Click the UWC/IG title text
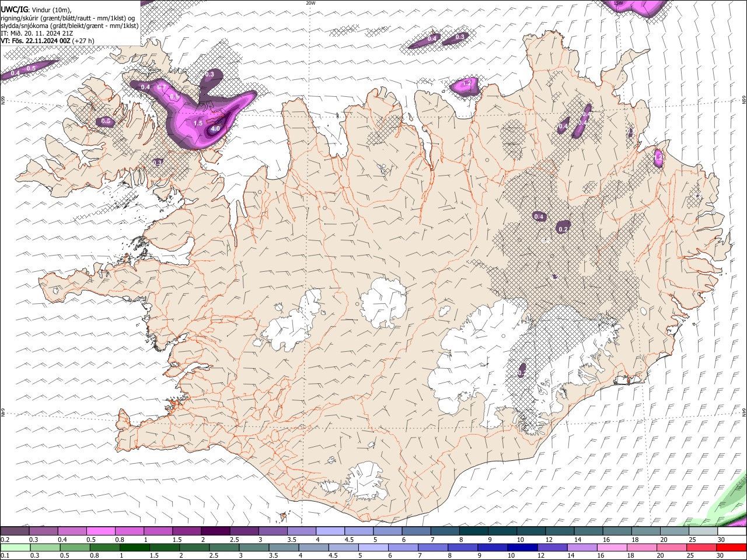 (14, 10)
